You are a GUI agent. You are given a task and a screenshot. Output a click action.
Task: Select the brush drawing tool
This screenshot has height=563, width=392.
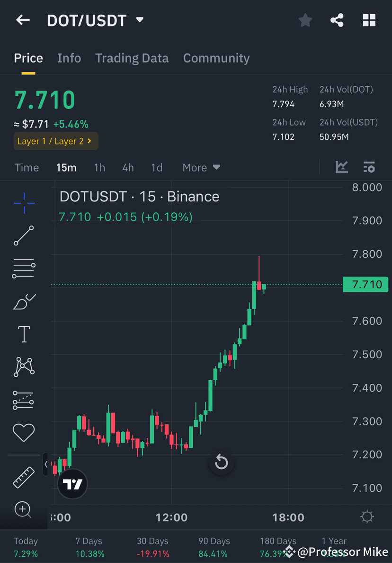click(x=24, y=302)
